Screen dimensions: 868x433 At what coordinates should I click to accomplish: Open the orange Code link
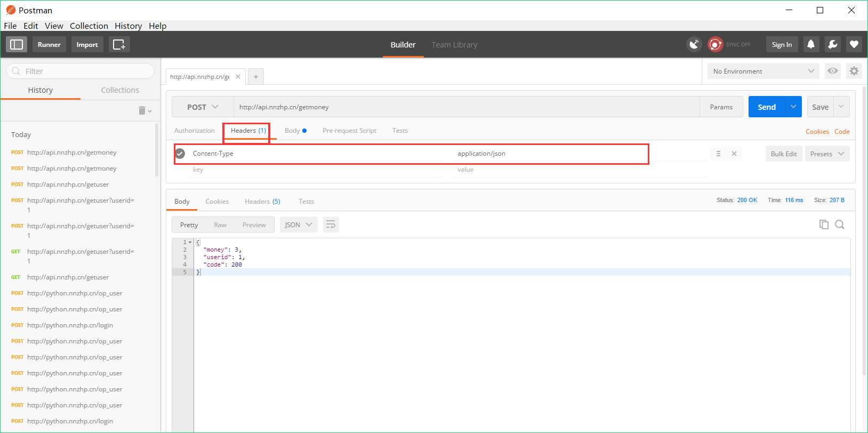tap(842, 131)
